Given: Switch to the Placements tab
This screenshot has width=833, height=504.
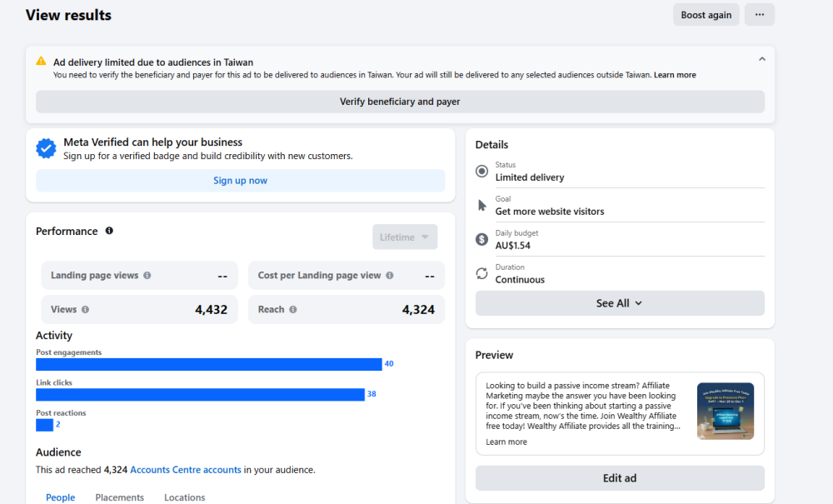Looking at the screenshot, I should tap(119, 497).
